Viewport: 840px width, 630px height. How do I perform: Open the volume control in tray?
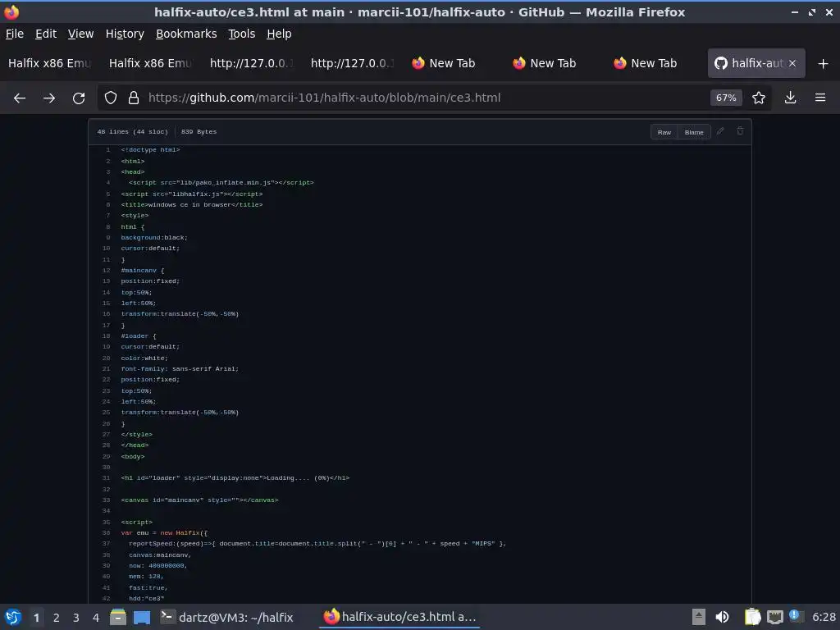click(722, 617)
